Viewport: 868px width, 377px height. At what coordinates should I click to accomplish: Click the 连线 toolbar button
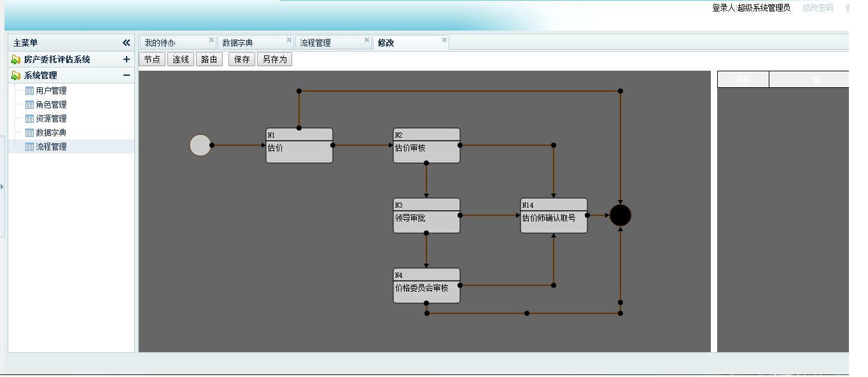[181, 59]
